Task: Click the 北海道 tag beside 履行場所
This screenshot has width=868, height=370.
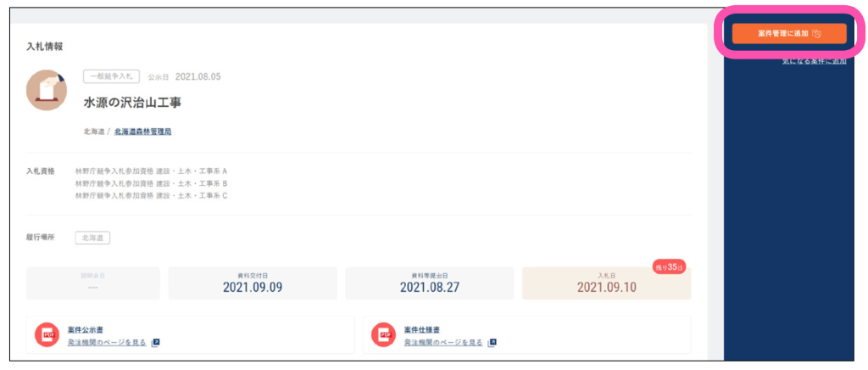Action: click(x=92, y=238)
